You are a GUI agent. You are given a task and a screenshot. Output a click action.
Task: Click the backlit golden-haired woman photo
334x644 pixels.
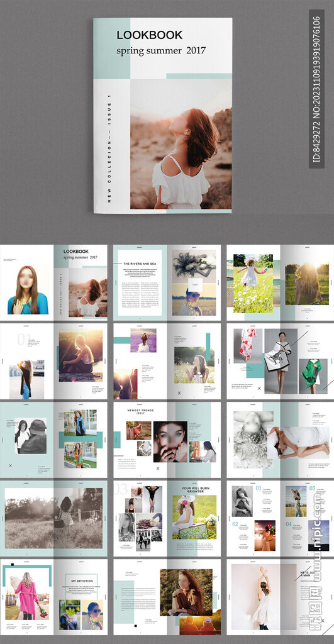coord(307,284)
